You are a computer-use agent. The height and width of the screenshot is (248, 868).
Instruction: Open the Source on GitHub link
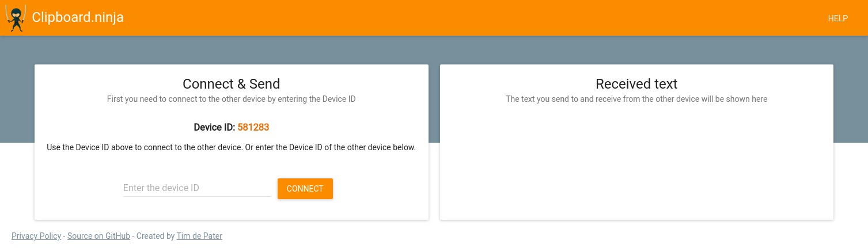(x=98, y=236)
